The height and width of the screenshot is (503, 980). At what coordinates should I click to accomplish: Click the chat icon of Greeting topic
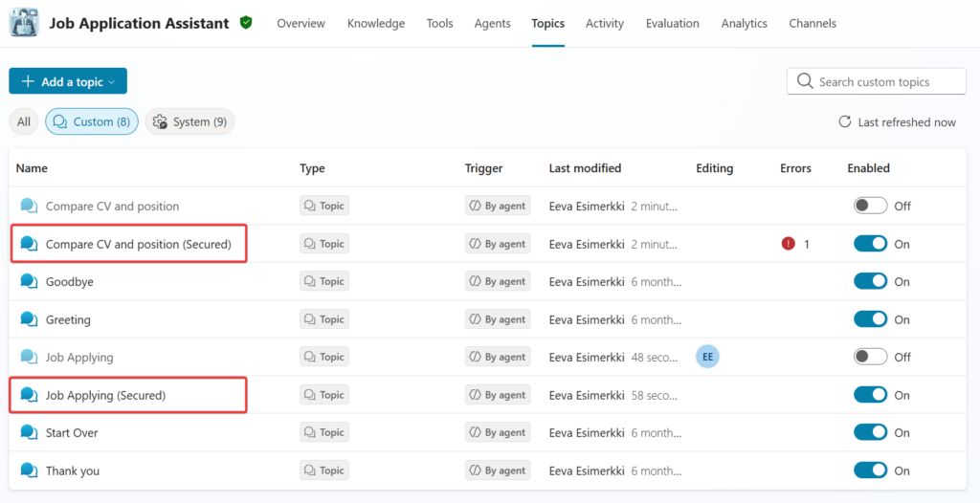coord(30,319)
